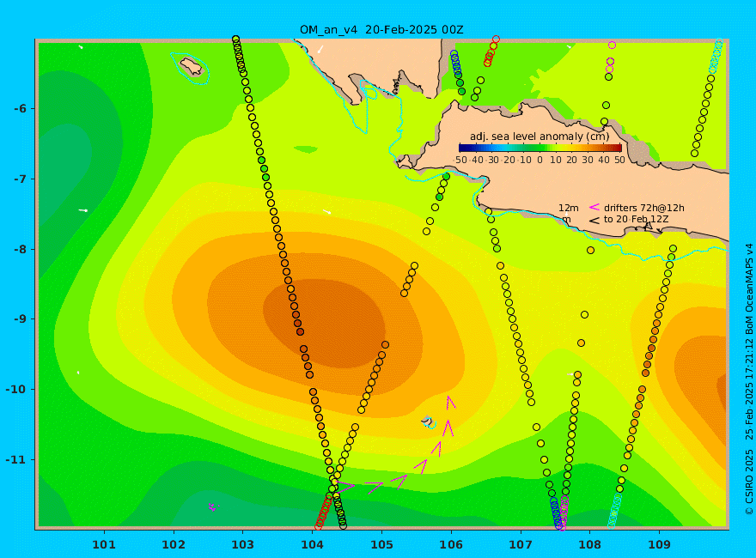The width and height of the screenshot is (756, 558).
Task: Click the "12m" legend label
Action: coord(569,208)
